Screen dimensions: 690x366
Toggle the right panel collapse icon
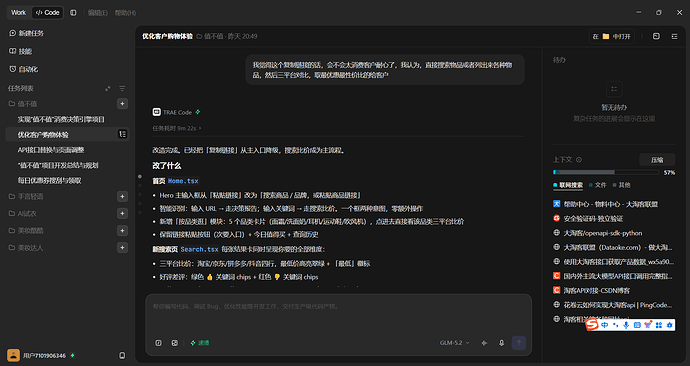coord(674,37)
